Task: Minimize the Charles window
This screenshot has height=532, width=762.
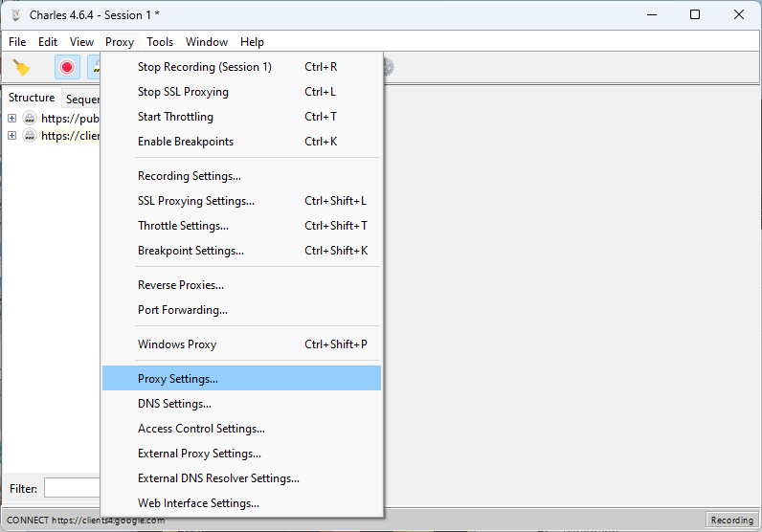Action: (652, 14)
